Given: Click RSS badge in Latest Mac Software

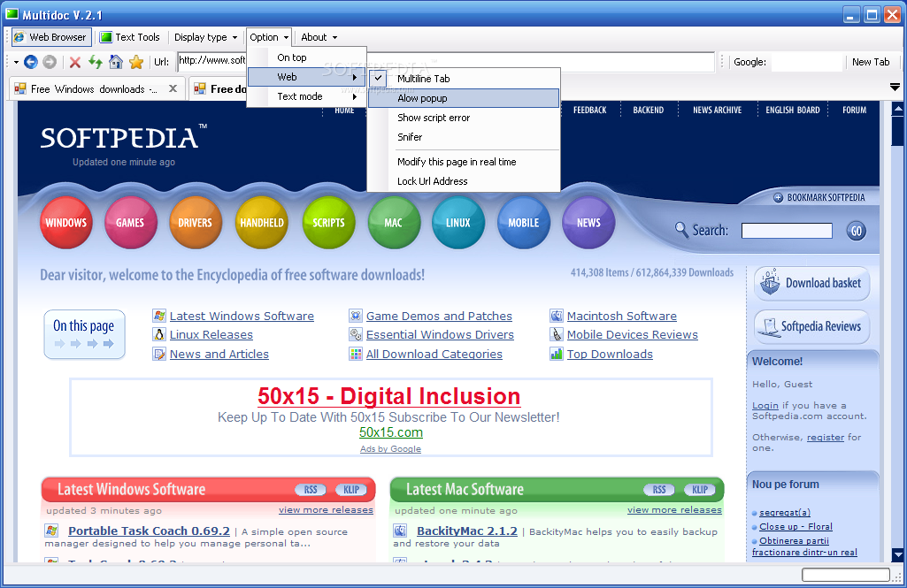Looking at the screenshot, I should coord(659,490).
